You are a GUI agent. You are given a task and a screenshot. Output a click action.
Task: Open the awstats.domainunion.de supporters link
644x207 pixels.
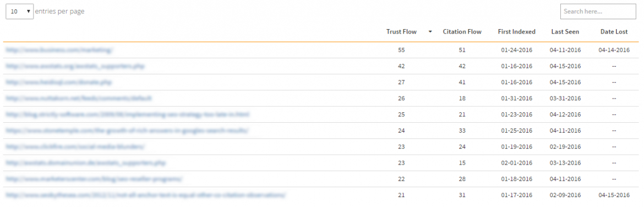coord(85,163)
